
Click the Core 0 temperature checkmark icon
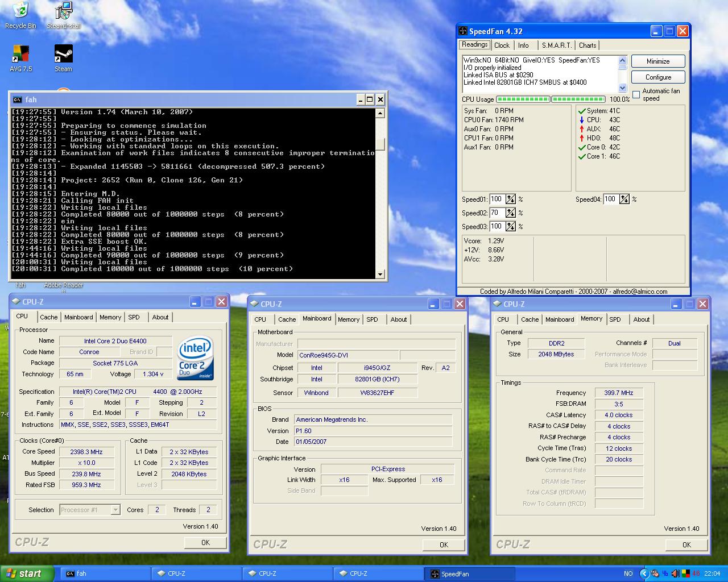582,147
